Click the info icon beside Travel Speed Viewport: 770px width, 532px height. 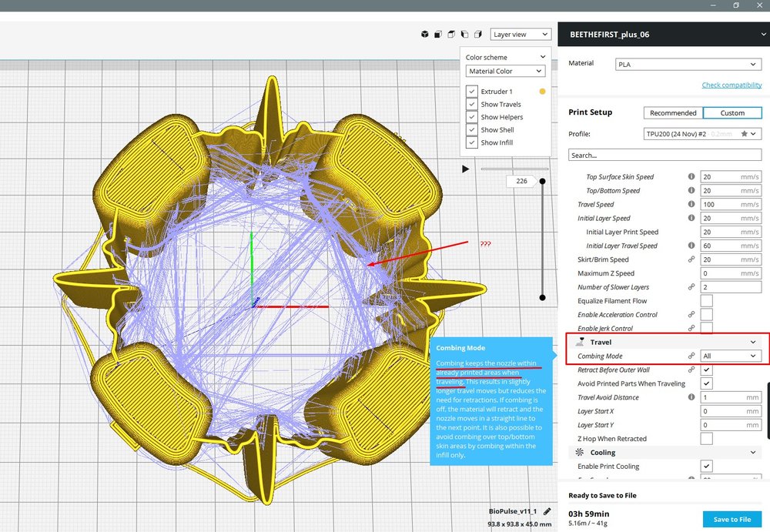[691, 204]
